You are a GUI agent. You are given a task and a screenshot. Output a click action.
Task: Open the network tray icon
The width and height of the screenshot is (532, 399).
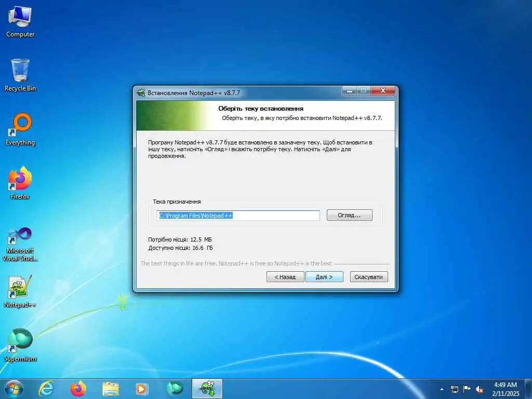click(454, 389)
